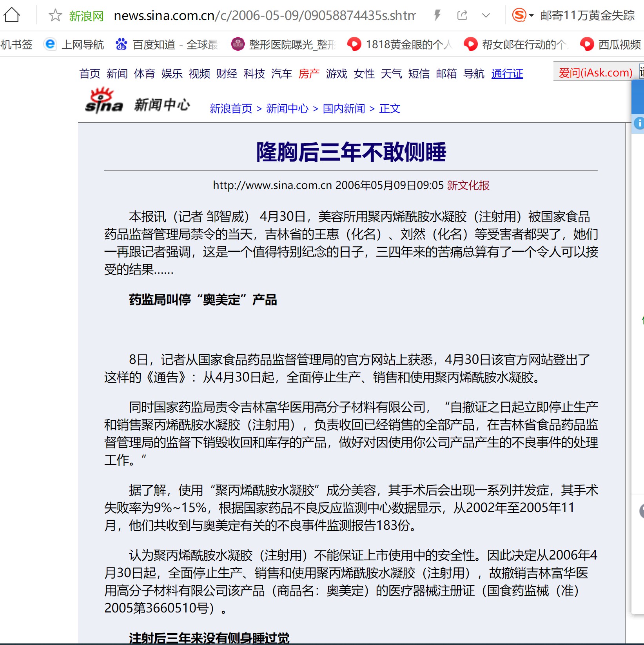Open 汽车 in Sina nav
The image size is (644, 645).
(282, 73)
